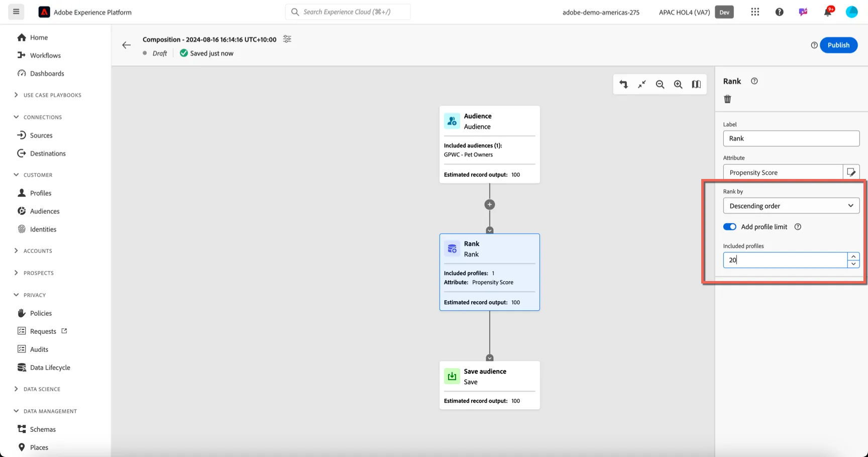Open the user profile avatar
This screenshot has height=457, width=868.
click(x=851, y=12)
